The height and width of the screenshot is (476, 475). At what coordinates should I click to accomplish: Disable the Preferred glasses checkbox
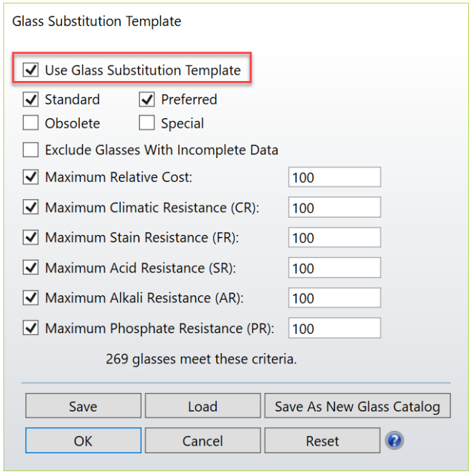point(147,100)
